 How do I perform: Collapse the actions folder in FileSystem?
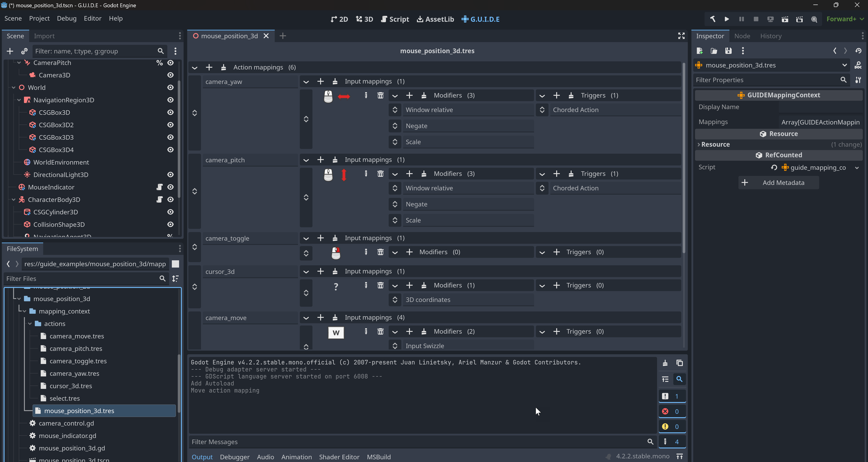coord(30,324)
